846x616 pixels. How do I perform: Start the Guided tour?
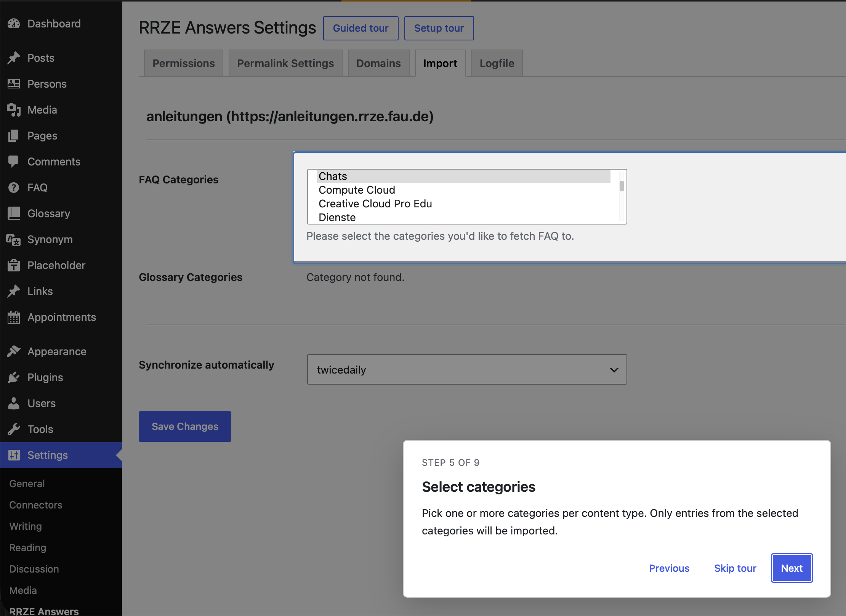pyautogui.click(x=361, y=28)
